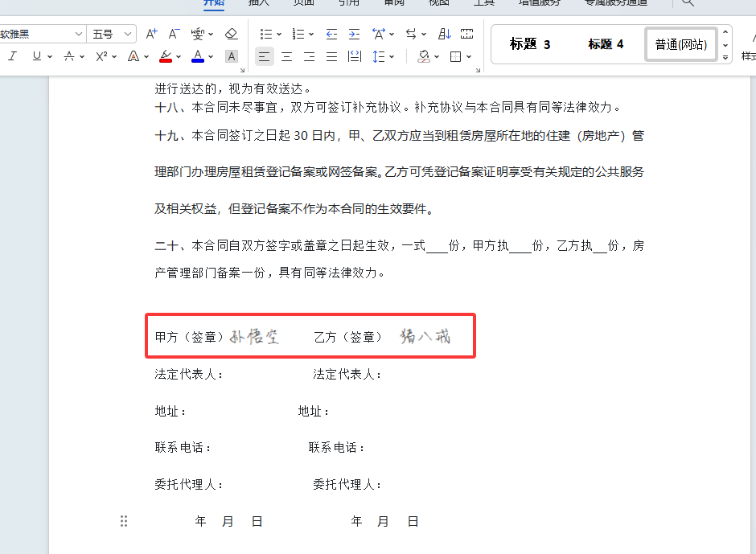
Task: Toggle italic formatting
Action: [11, 56]
